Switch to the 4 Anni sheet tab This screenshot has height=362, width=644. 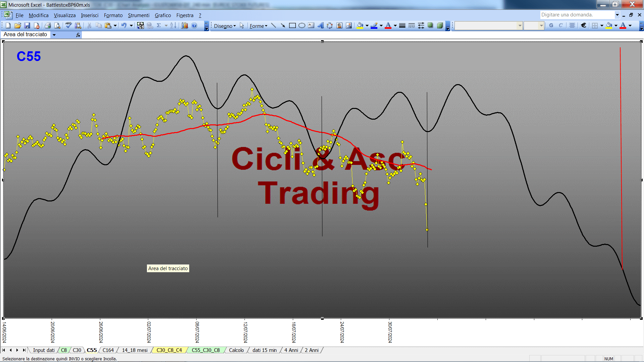click(291, 350)
